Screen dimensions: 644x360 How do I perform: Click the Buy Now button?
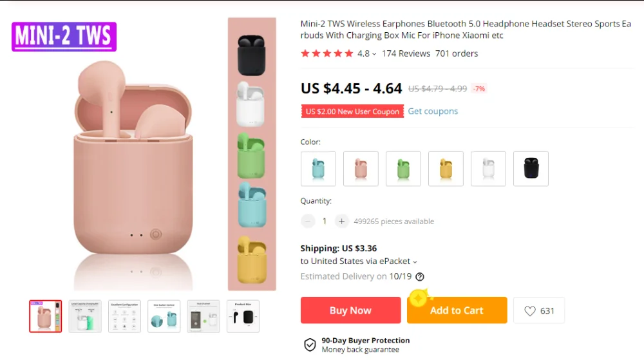click(350, 310)
